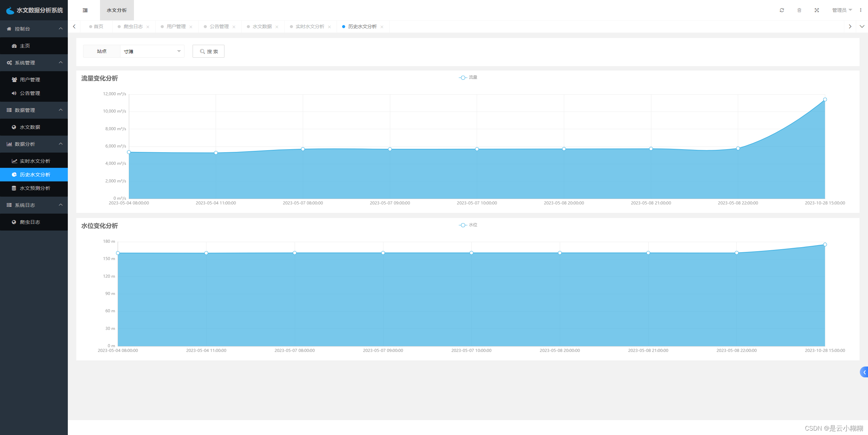Toggle the 水位 legend series
Image resolution: width=868 pixels, height=435 pixels.
coord(468,225)
